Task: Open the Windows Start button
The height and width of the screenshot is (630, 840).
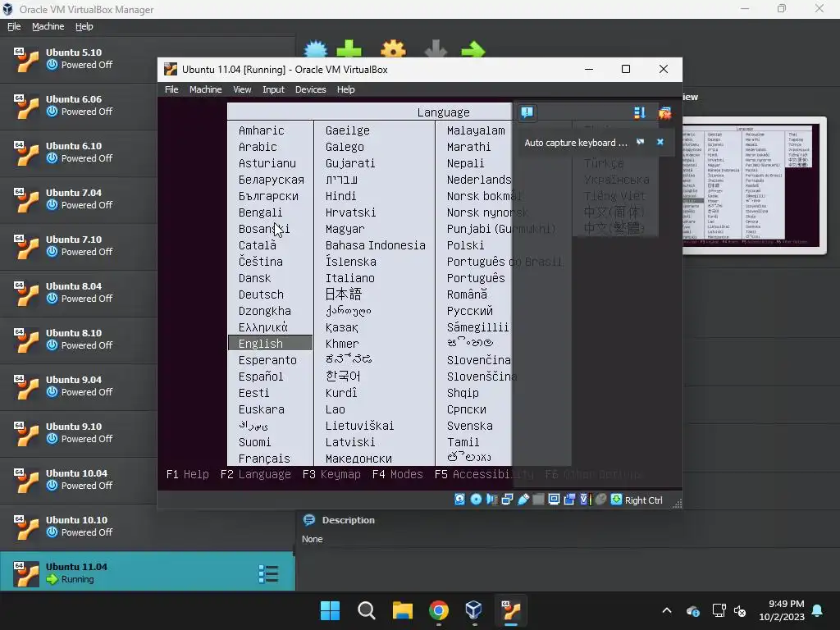Action: coord(330,610)
